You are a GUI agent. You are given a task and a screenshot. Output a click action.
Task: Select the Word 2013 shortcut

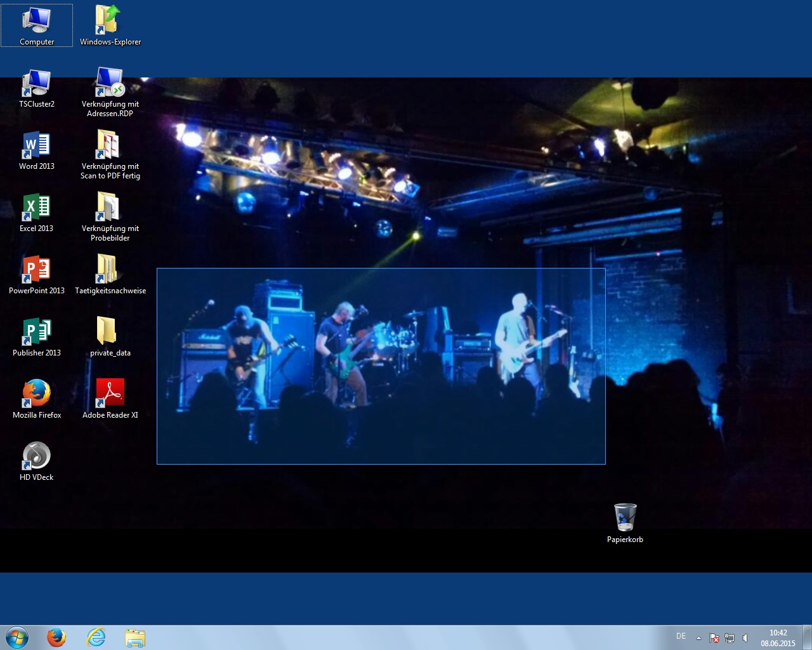click(x=37, y=147)
